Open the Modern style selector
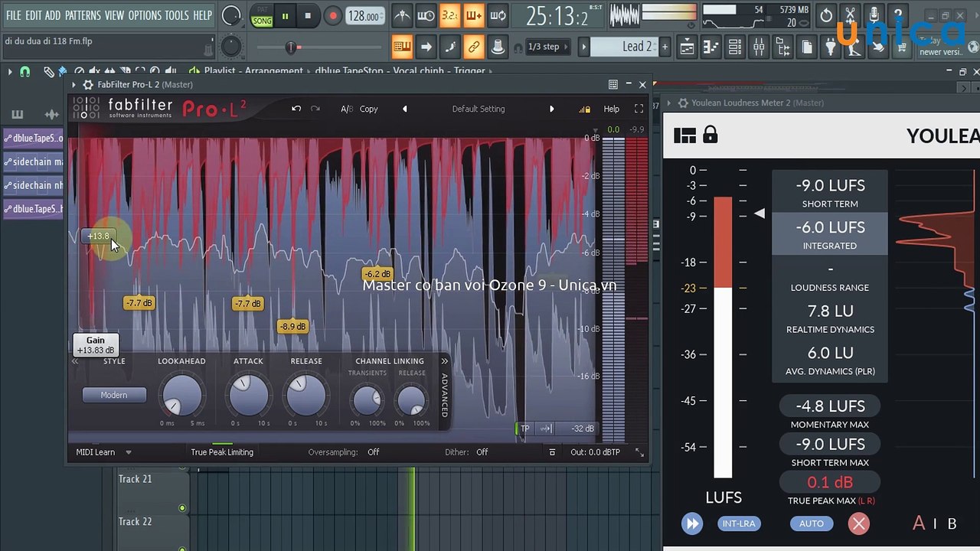The image size is (980, 551). click(114, 395)
